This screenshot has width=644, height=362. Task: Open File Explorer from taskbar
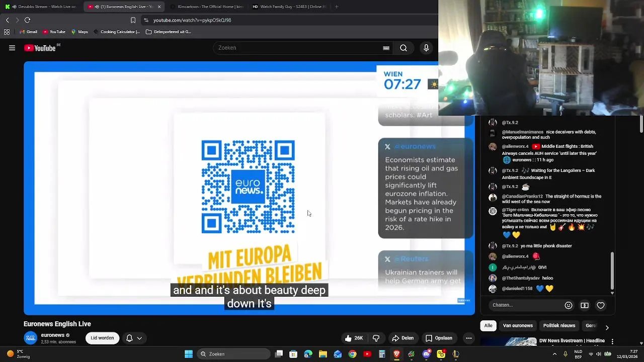[323, 354]
